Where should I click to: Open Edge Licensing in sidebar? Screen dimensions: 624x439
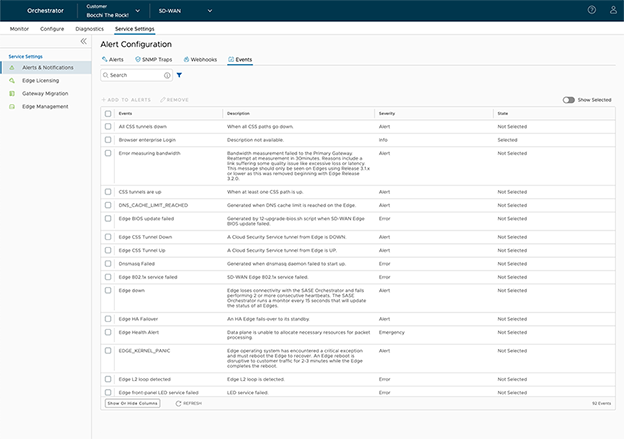coord(41,80)
